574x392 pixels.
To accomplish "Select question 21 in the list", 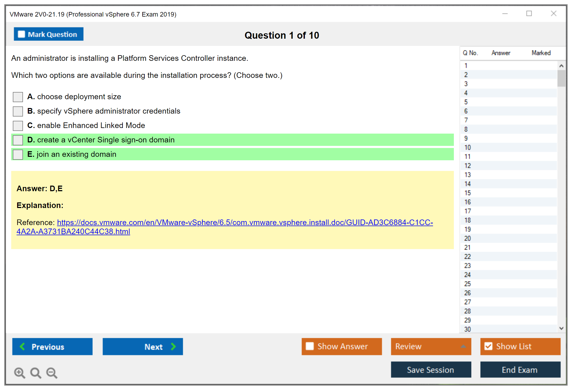I will [x=467, y=247].
